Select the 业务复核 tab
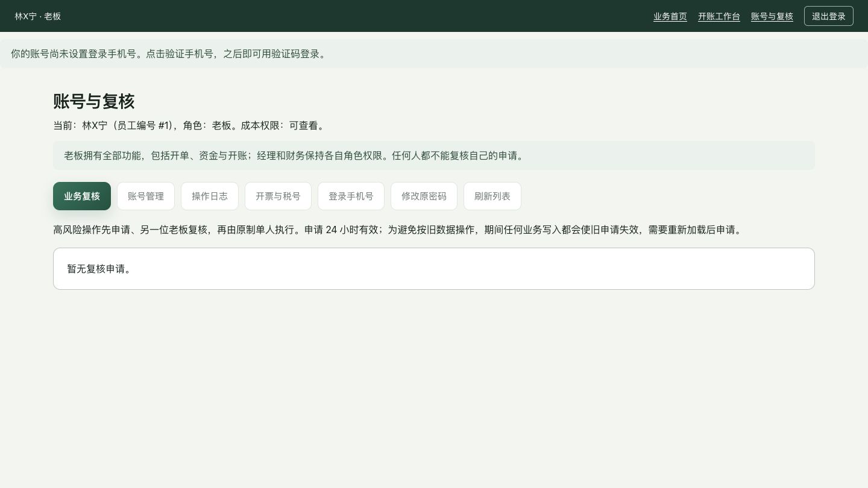 82,196
